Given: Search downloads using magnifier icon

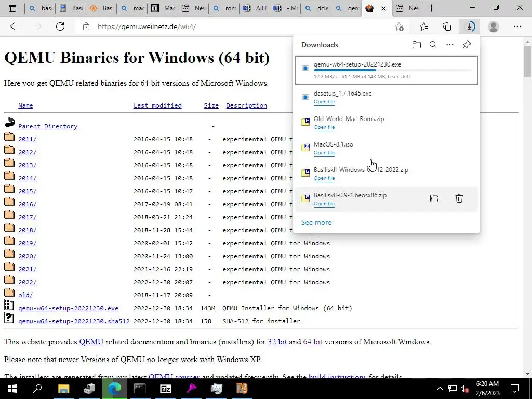Looking at the screenshot, I should (x=433, y=45).
